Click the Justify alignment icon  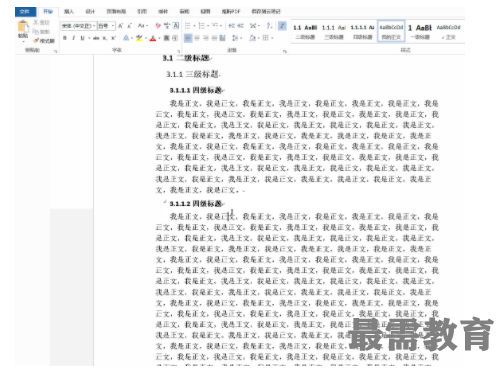pos(214,38)
